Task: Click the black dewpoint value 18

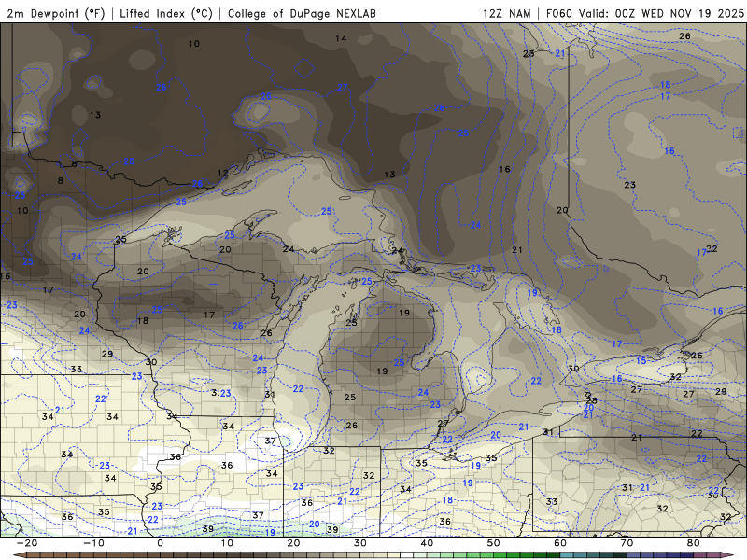Action: pos(143,320)
